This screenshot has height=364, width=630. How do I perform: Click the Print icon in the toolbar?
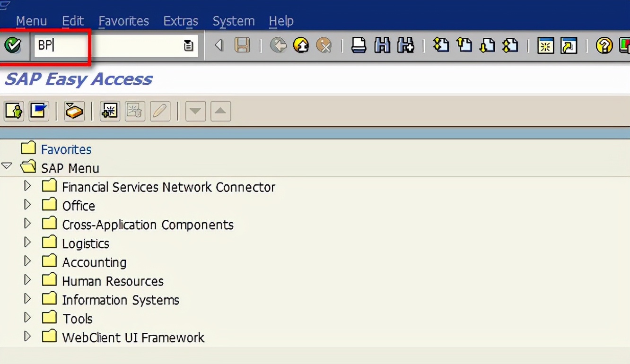359,45
